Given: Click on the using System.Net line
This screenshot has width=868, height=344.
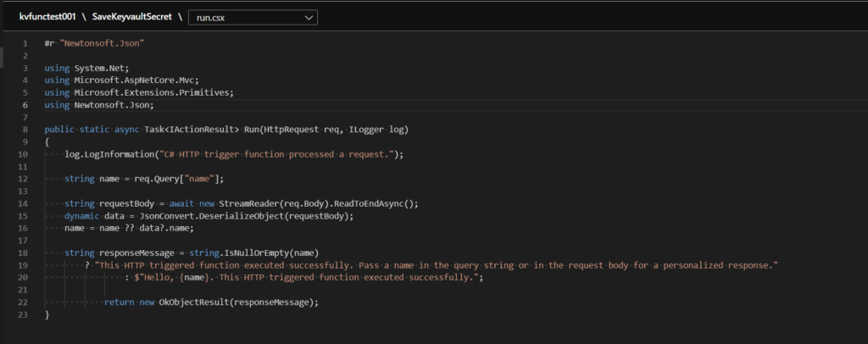Looking at the screenshot, I should (x=86, y=68).
